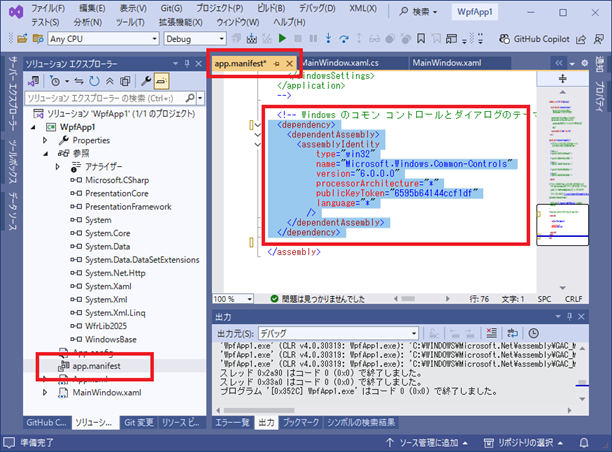The image size is (612, 452).
Task: Click ソース管理に追加 in status bar
Action: click(427, 443)
